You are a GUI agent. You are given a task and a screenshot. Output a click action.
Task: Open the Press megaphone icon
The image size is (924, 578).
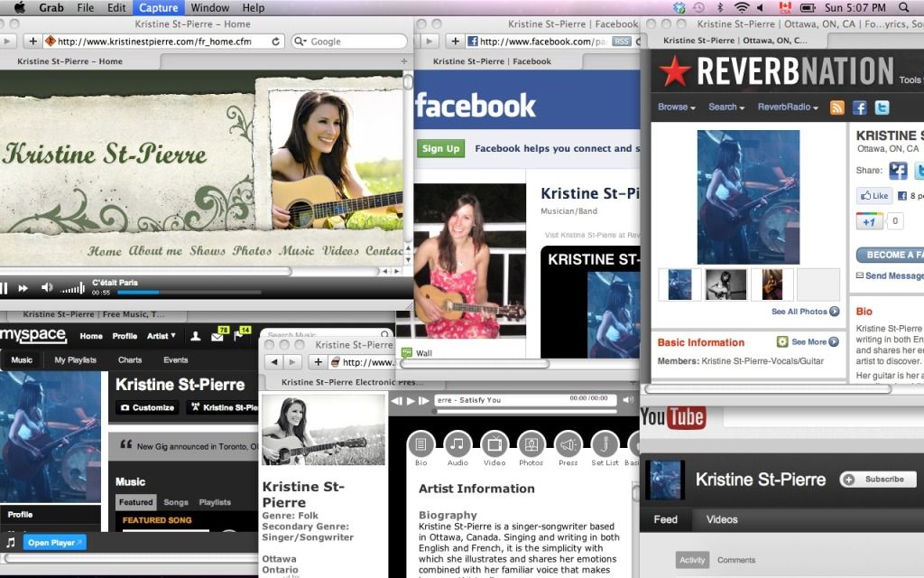[x=568, y=444]
